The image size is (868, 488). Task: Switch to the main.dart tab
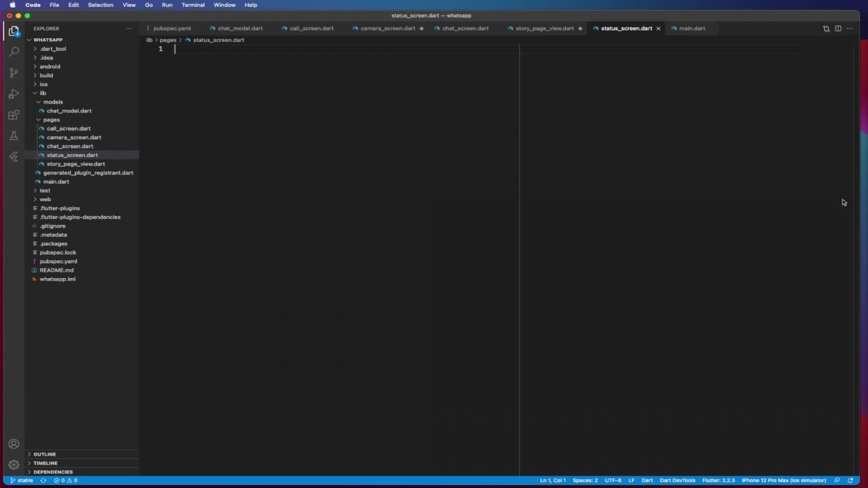(692, 28)
